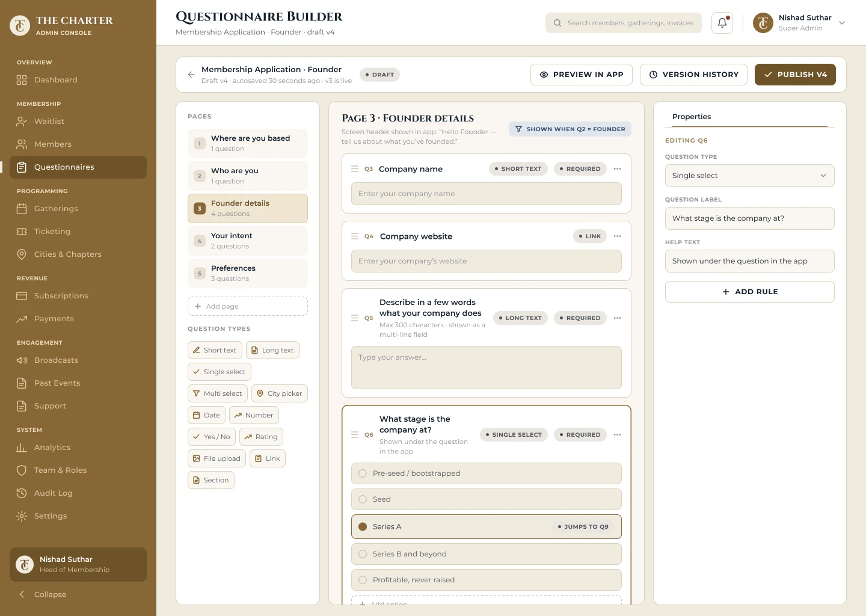The height and width of the screenshot is (616, 866).
Task: Open Broadcasts in the sidebar
Action: pyautogui.click(x=78, y=360)
